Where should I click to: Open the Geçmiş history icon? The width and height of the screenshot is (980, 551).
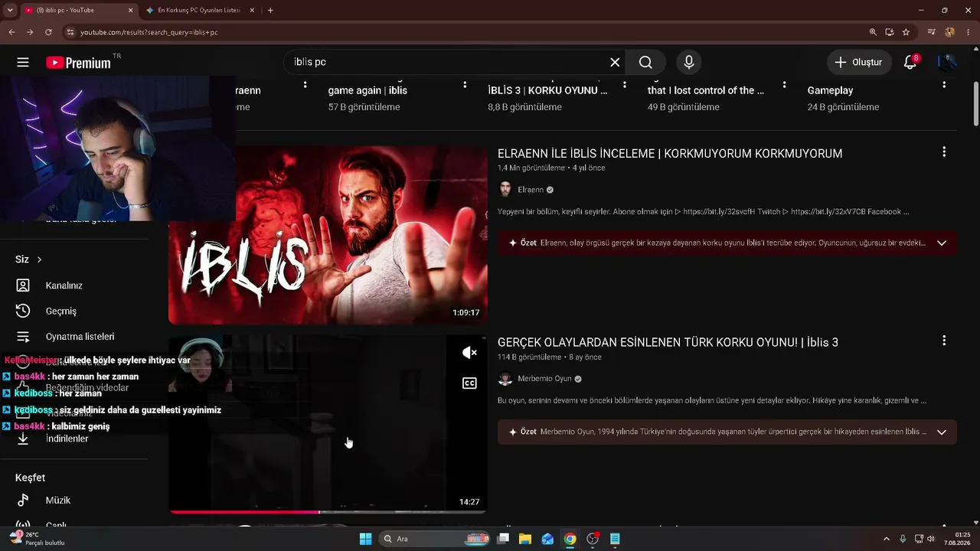click(23, 311)
